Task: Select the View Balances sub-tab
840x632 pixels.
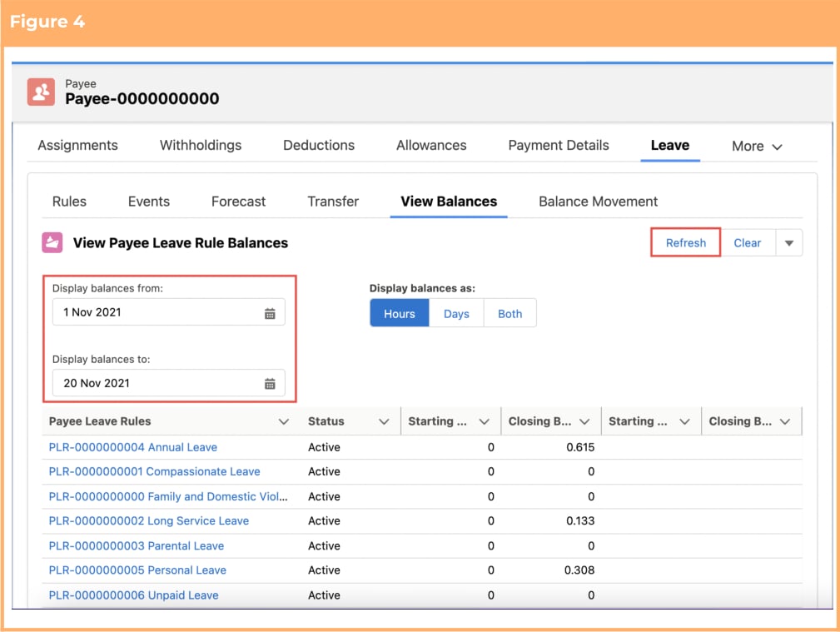Action: pos(449,202)
